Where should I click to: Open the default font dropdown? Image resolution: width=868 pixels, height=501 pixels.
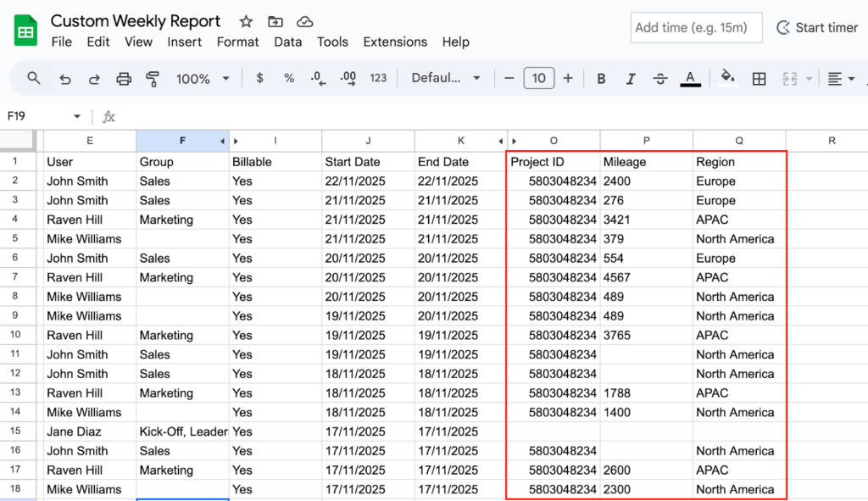(446, 79)
